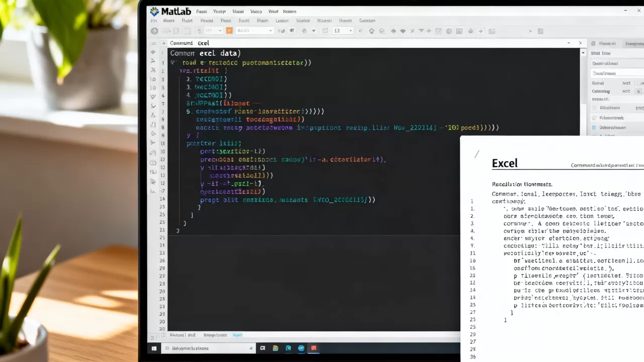Click the Windows taskbar search box
Screen dimensions: 644x362
coord(209,348)
